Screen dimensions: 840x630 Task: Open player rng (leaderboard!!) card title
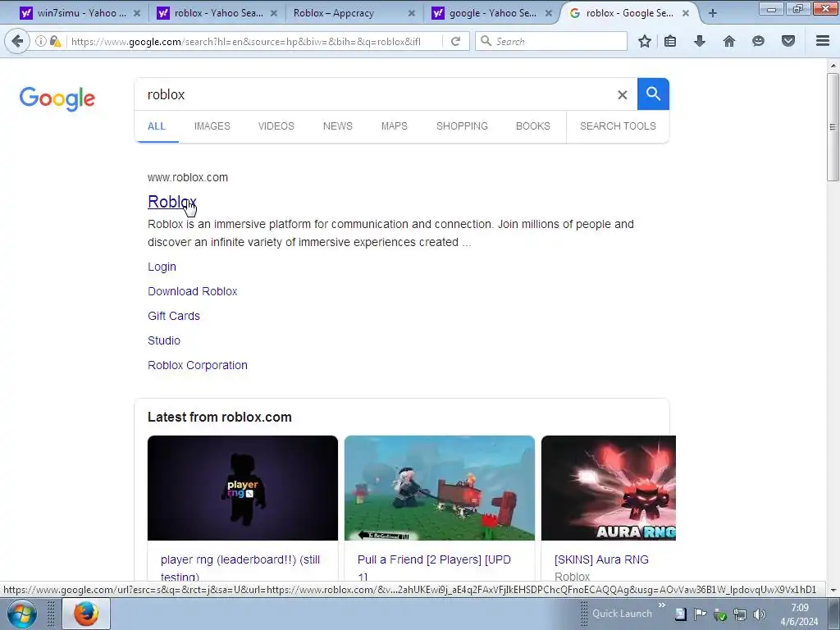240,568
